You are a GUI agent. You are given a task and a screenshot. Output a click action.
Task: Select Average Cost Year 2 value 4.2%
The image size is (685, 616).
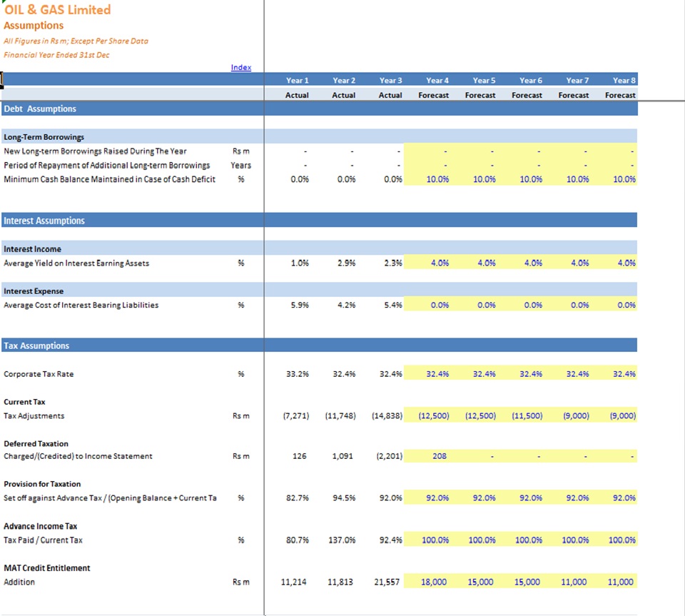tap(347, 305)
